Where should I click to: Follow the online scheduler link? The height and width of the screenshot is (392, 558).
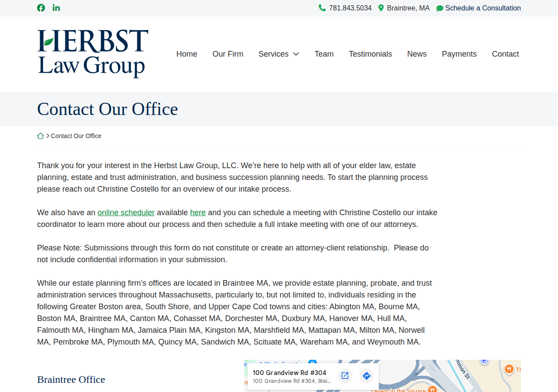pyautogui.click(x=126, y=213)
